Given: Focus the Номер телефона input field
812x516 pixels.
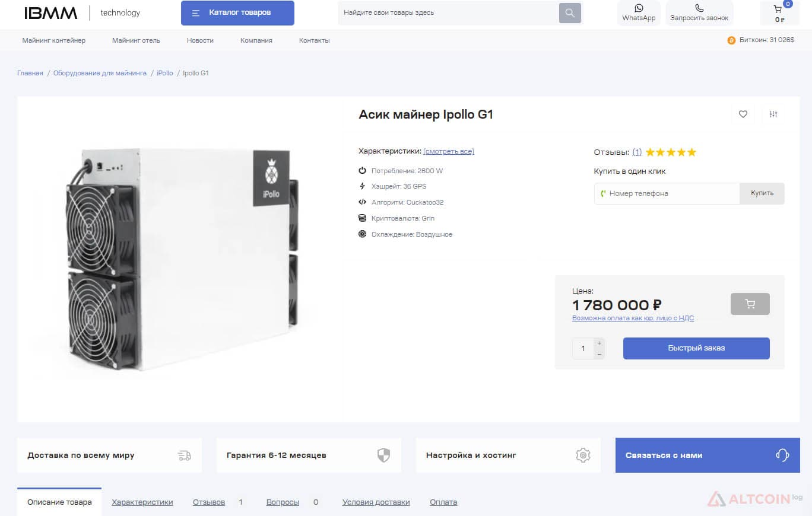Looking at the screenshot, I should pos(667,193).
